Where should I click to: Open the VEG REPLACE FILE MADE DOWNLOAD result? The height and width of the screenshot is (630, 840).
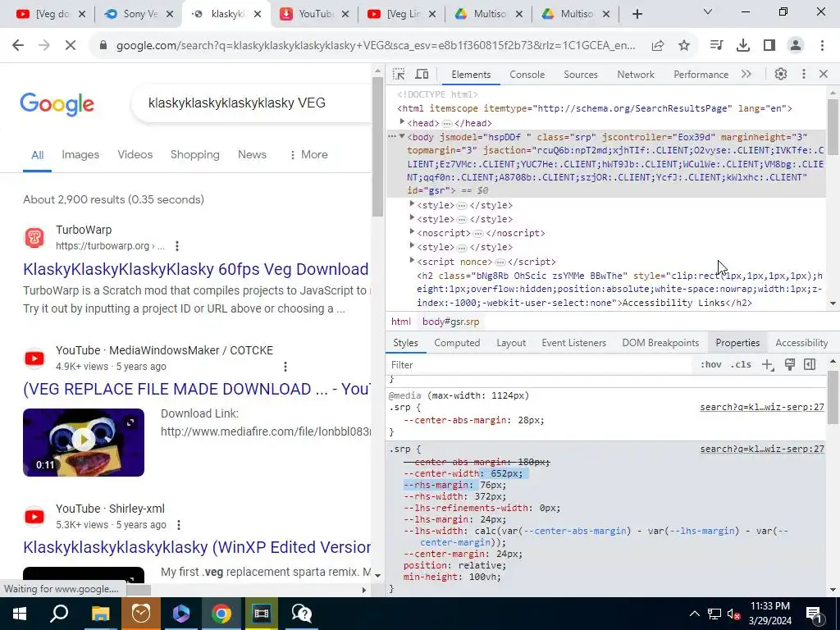[195, 389]
